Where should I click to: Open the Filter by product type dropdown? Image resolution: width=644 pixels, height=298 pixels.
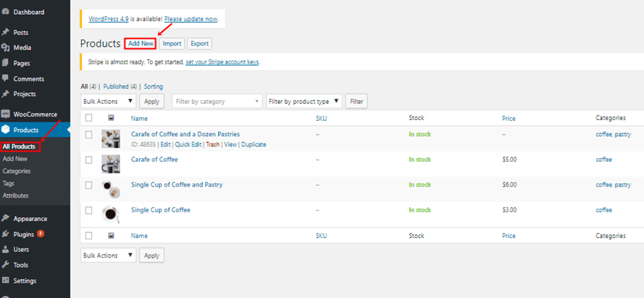(x=304, y=101)
